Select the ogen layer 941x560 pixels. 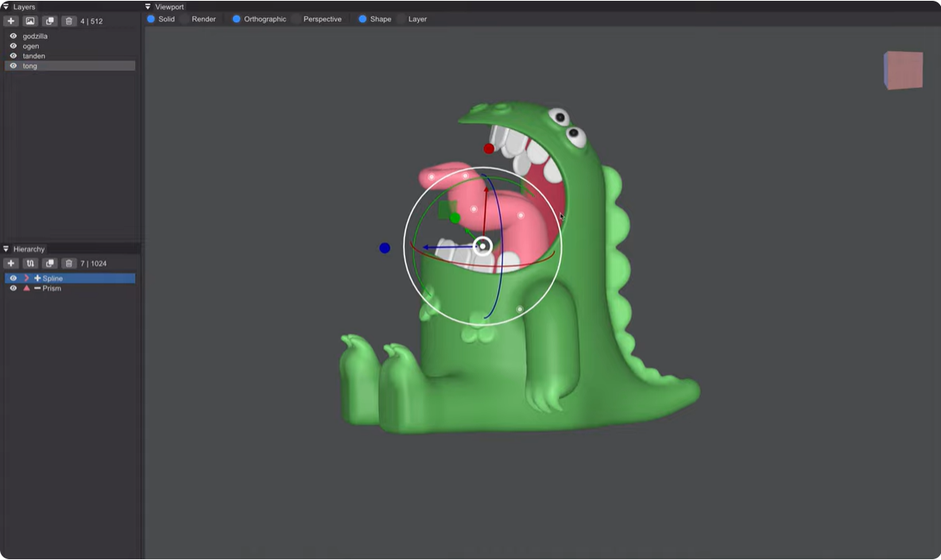point(31,46)
